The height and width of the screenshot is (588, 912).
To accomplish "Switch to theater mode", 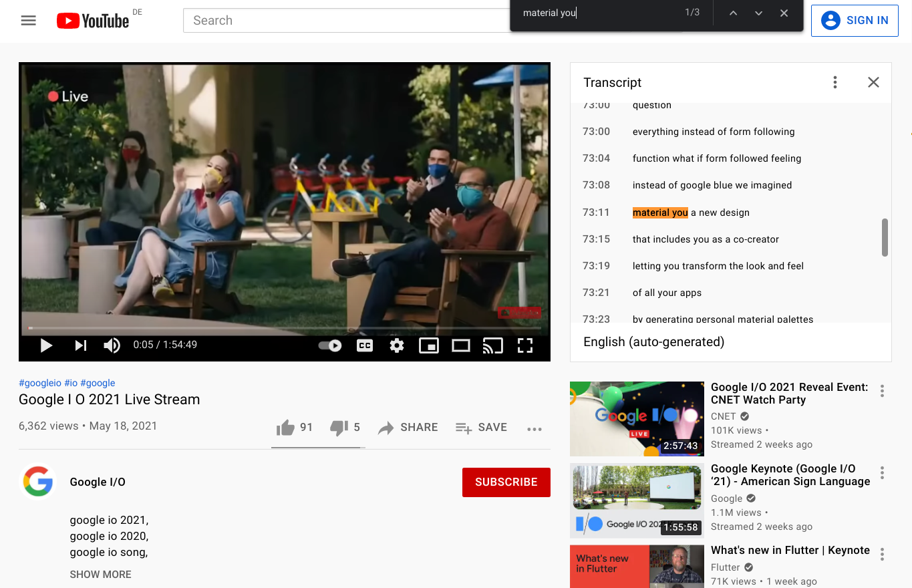I will 461,345.
